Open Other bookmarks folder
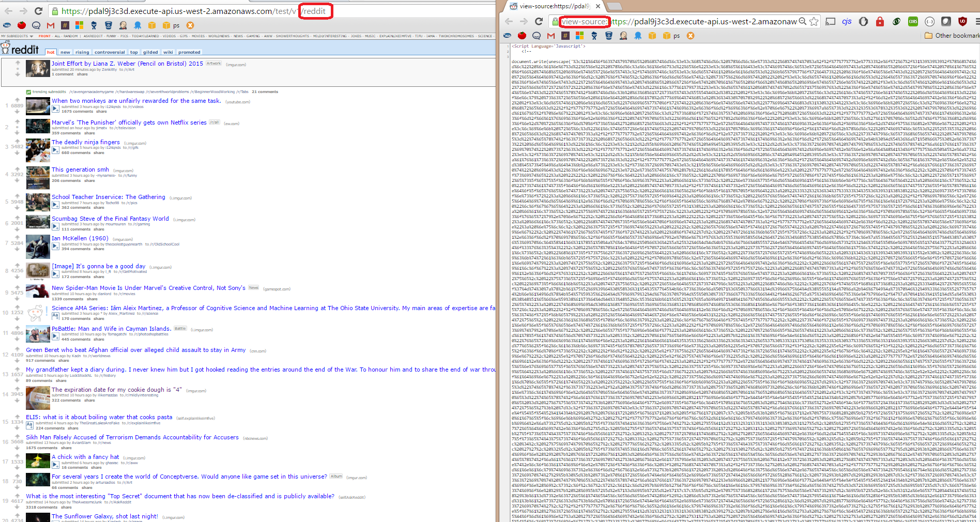This screenshot has height=522, width=980. click(x=952, y=36)
